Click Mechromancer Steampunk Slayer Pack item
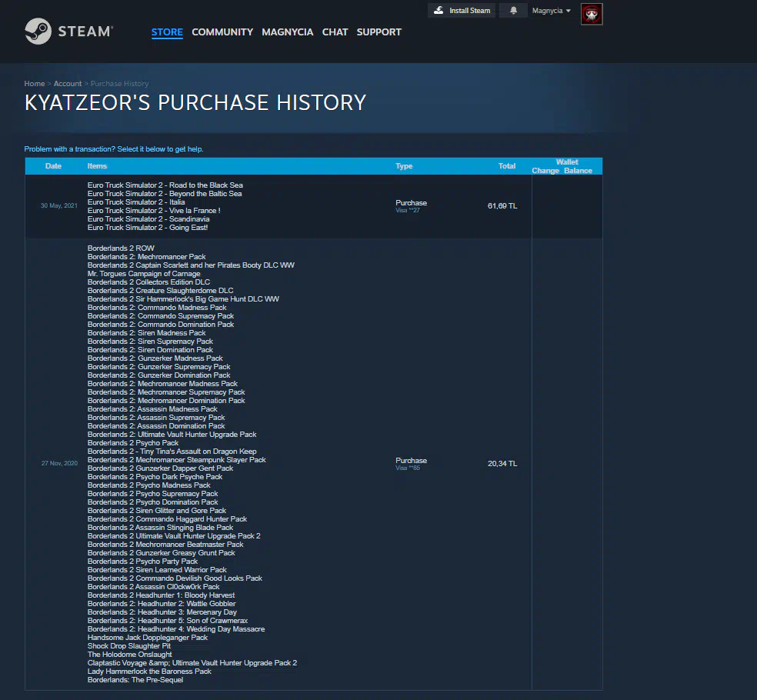The height and width of the screenshot is (700, 757). pos(177,459)
